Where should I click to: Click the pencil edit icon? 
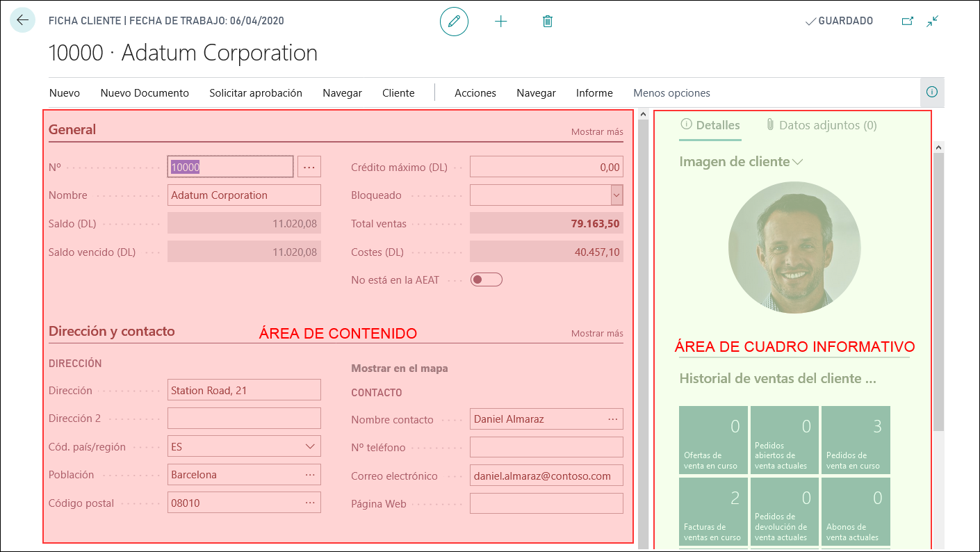point(454,22)
